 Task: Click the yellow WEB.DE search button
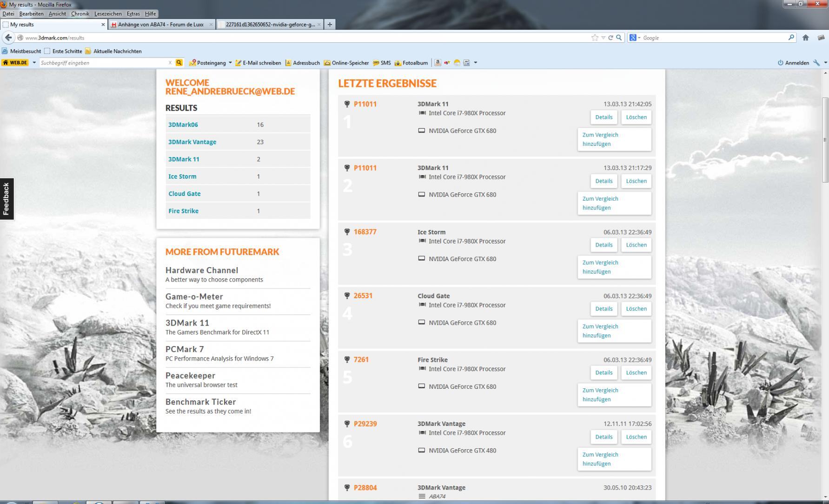point(179,63)
